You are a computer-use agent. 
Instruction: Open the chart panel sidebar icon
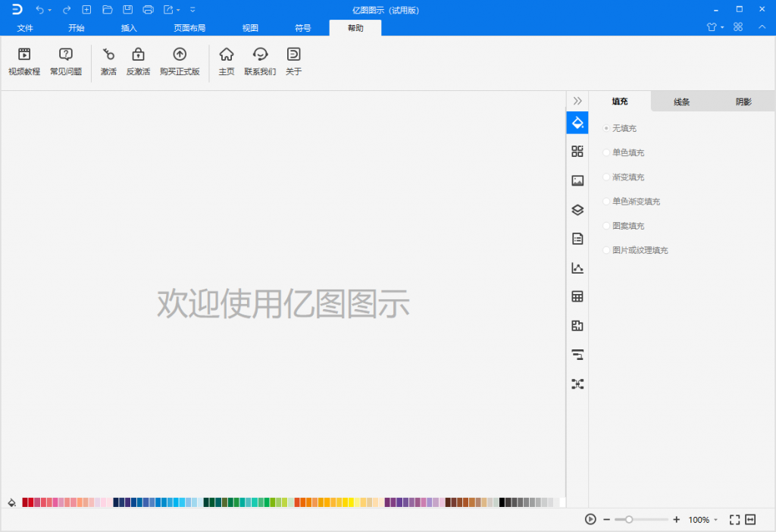coord(577,268)
